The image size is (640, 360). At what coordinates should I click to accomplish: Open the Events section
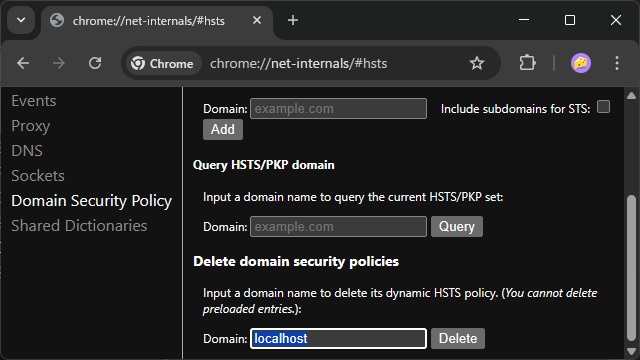(x=33, y=101)
